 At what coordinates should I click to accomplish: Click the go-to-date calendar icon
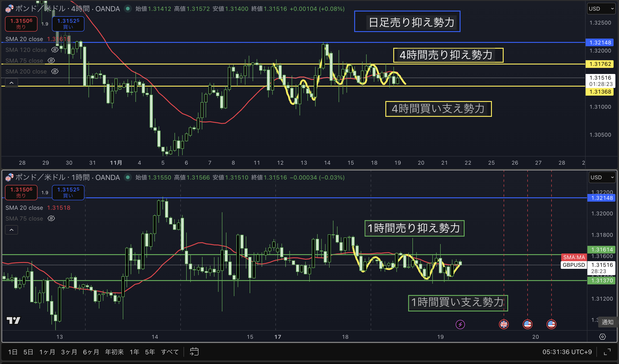(194, 352)
